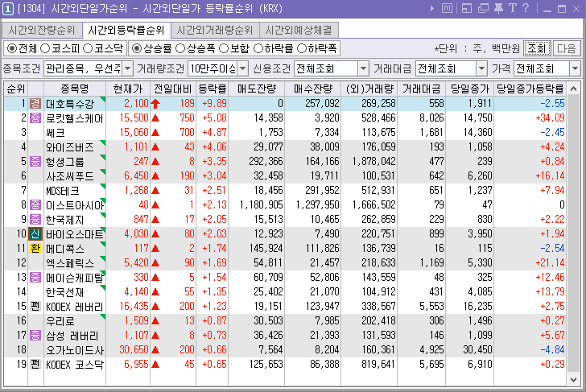
Task: Open the 거래량조건 dropdown
Action: tap(243, 68)
